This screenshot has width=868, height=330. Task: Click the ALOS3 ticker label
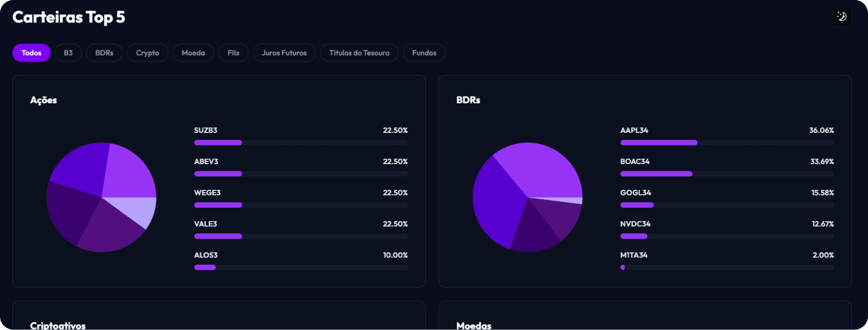coord(206,255)
